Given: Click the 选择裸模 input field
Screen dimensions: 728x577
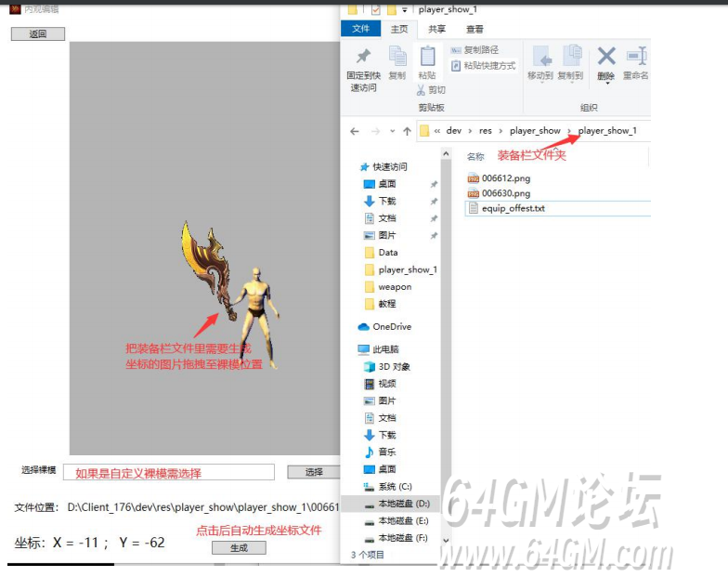Looking at the screenshot, I should [169, 472].
